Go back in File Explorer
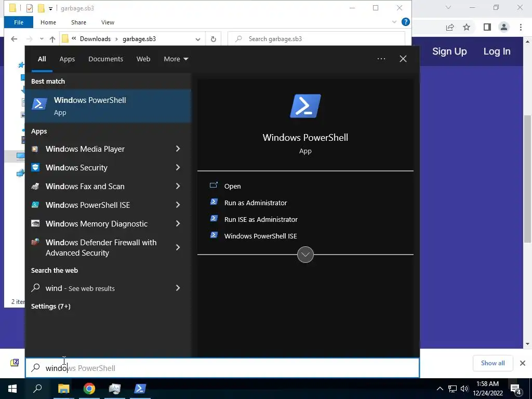Viewport: 532px width, 399px height. point(14,39)
